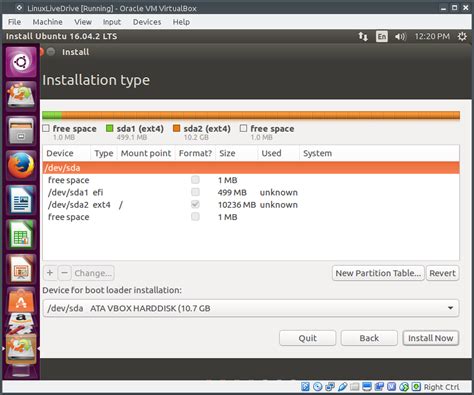Click the VirtualBox display status icon
The height and width of the screenshot is (395, 474).
coord(367,387)
